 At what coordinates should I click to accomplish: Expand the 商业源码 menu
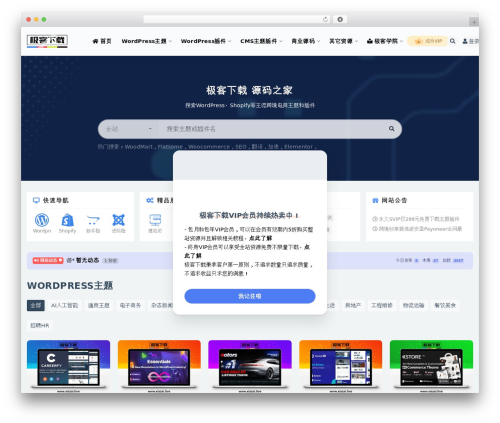[306, 41]
